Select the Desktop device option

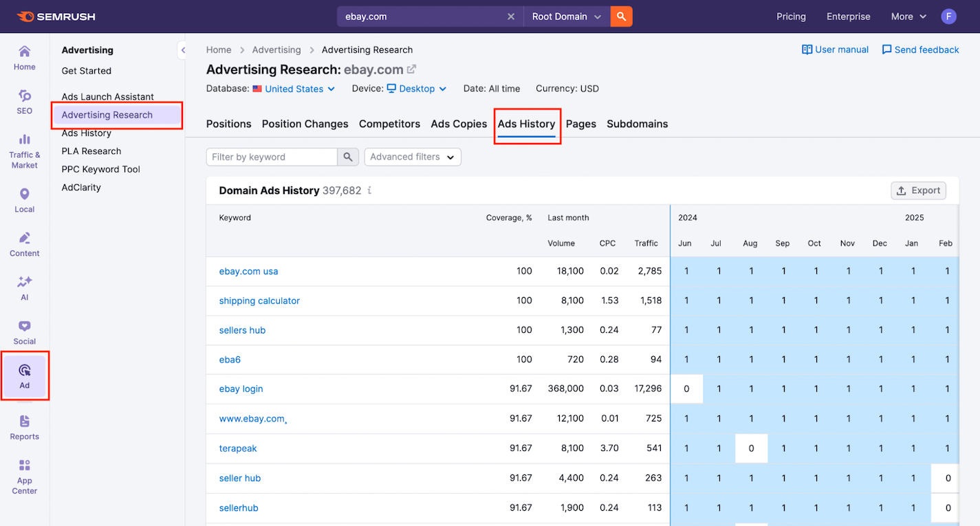[x=416, y=89]
